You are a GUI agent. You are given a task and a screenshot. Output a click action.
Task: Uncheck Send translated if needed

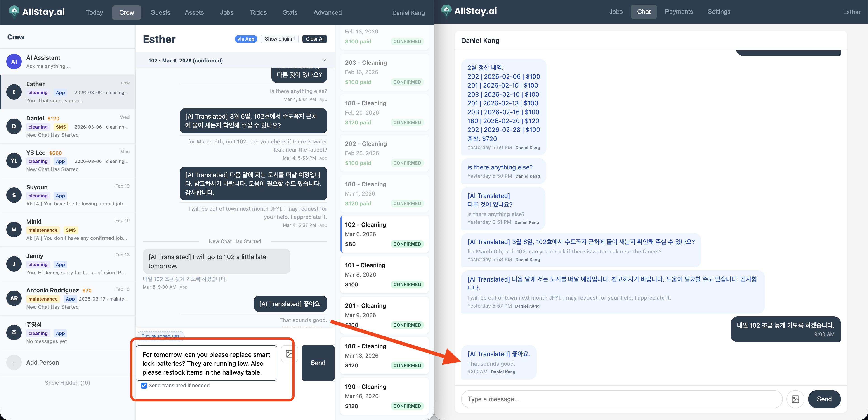coord(144,386)
